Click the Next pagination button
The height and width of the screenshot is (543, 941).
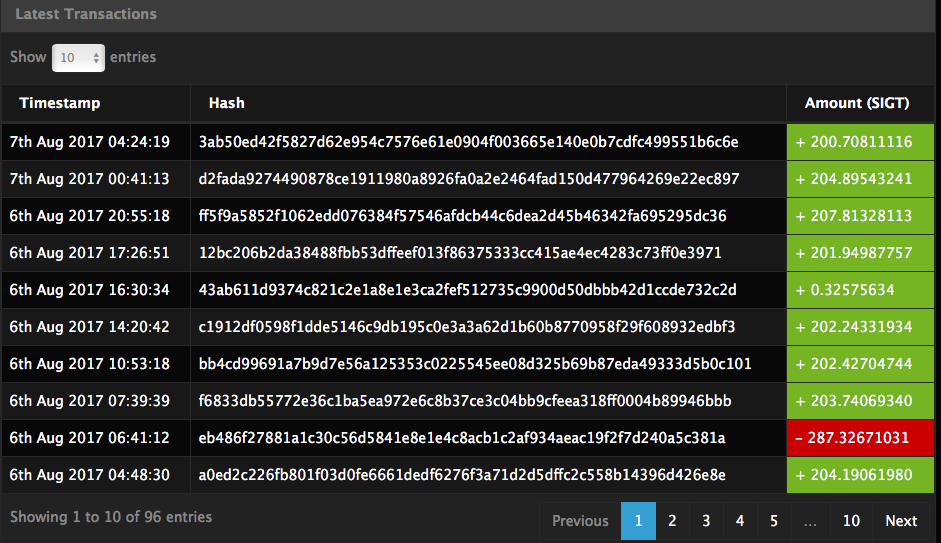pos(901,521)
